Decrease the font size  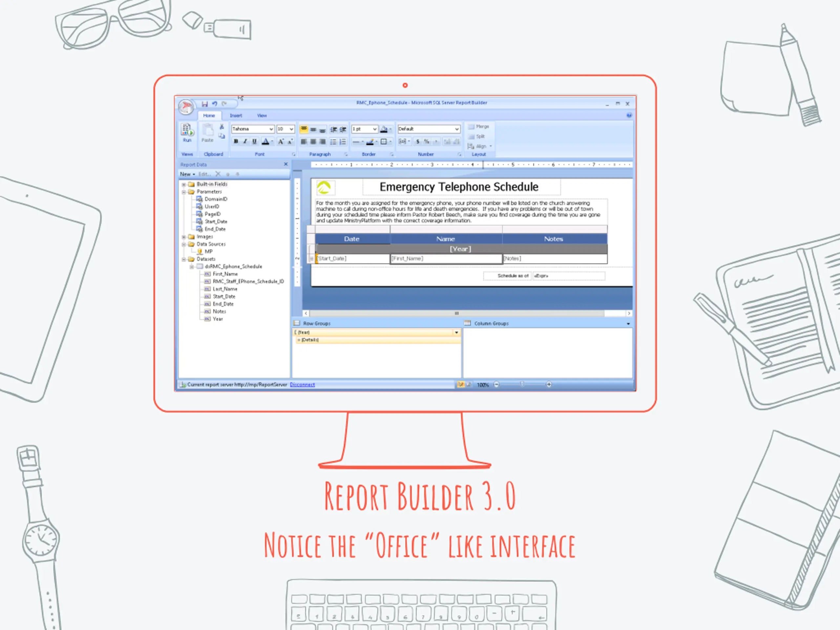tap(290, 142)
